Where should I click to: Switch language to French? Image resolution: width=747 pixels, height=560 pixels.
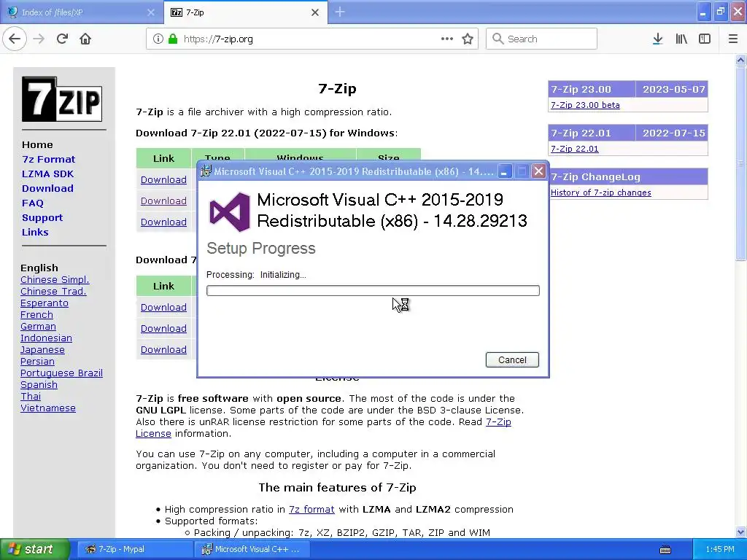[x=36, y=315]
